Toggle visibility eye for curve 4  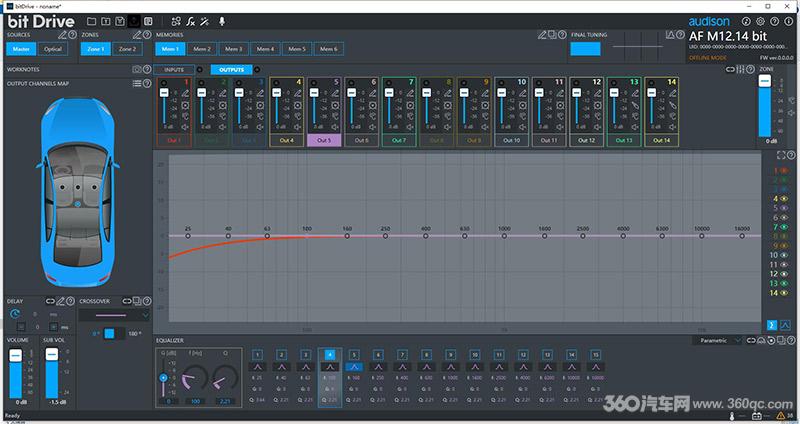pyautogui.click(x=784, y=198)
